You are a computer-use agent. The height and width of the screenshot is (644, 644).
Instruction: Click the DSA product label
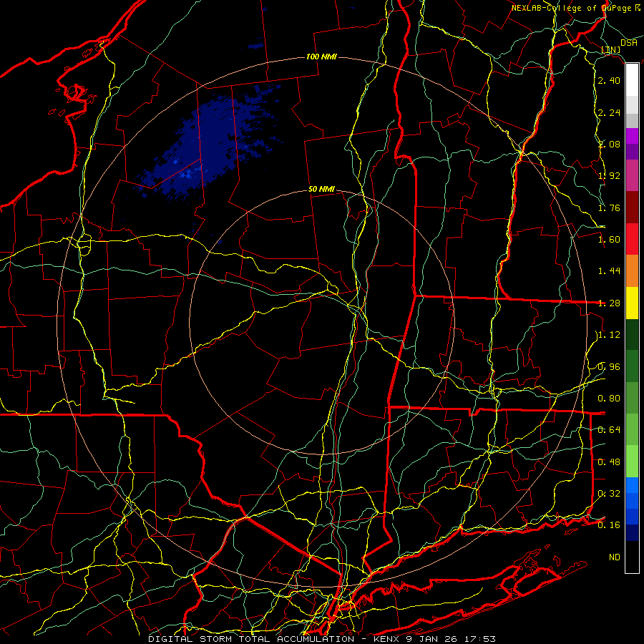(x=629, y=43)
